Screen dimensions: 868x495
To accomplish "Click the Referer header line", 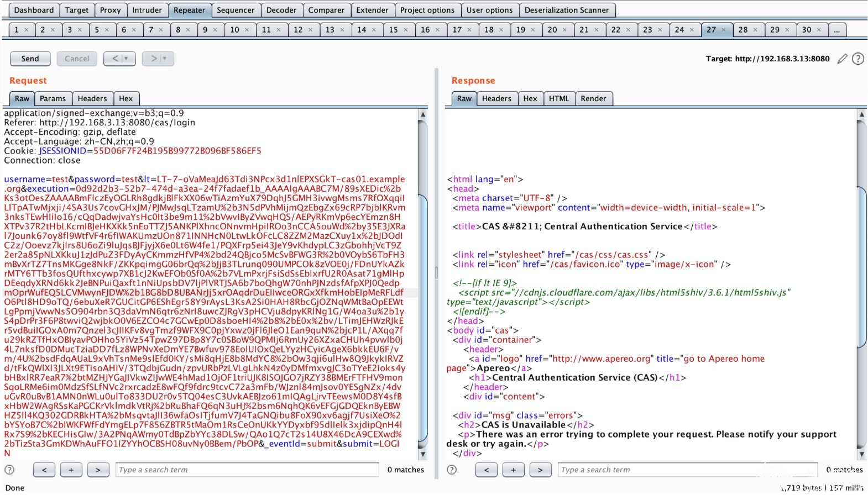I will (100, 123).
